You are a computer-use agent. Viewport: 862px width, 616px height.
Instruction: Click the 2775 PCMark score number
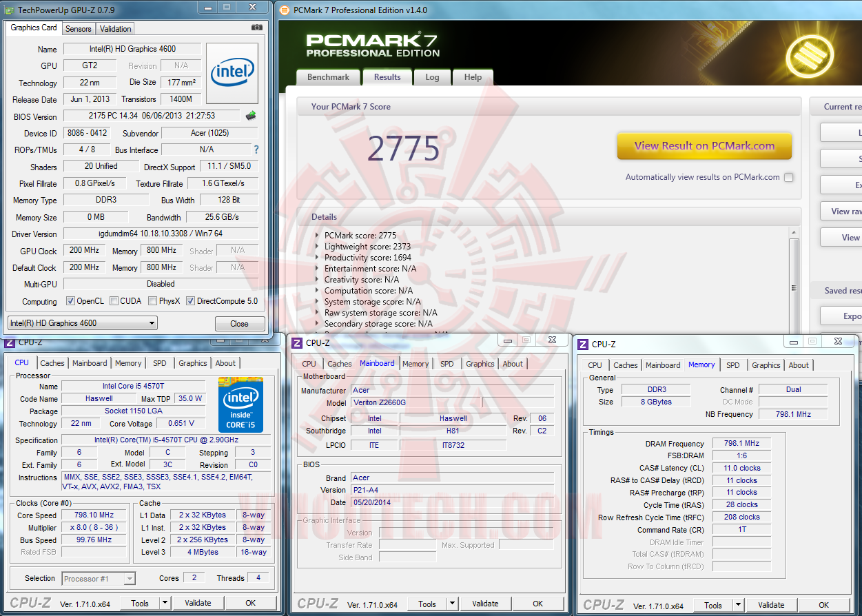[x=404, y=148]
